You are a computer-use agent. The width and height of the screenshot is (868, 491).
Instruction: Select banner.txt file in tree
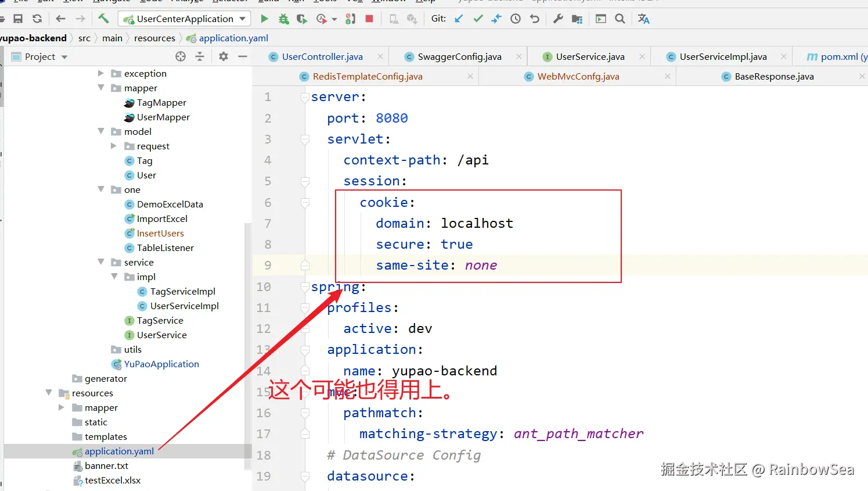pyautogui.click(x=106, y=465)
